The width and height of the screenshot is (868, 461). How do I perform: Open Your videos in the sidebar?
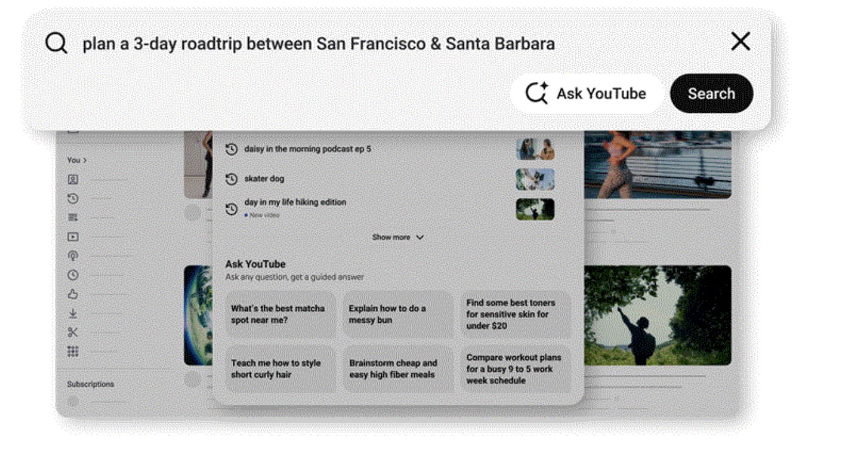coord(73,237)
